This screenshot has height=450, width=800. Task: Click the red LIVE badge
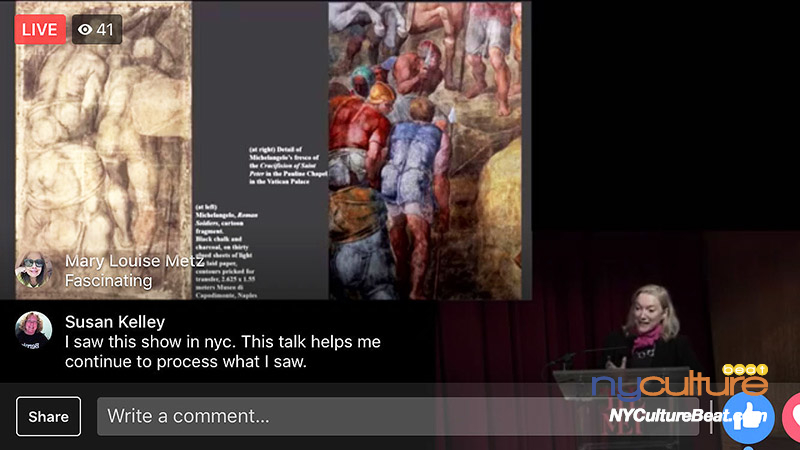pyautogui.click(x=40, y=29)
